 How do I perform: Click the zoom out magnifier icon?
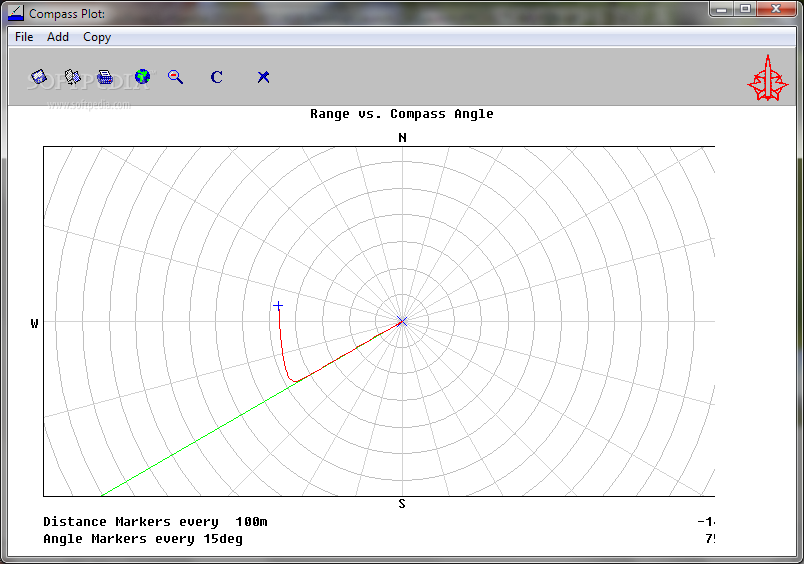(176, 76)
